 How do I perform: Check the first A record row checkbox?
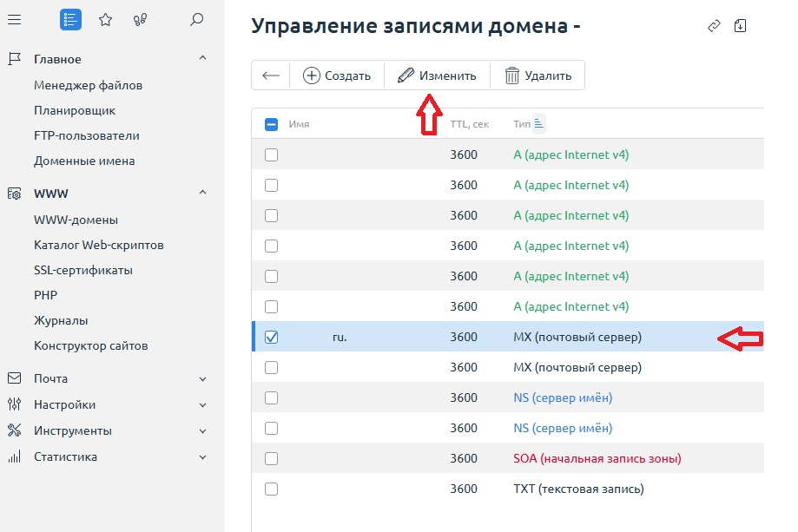(272, 154)
